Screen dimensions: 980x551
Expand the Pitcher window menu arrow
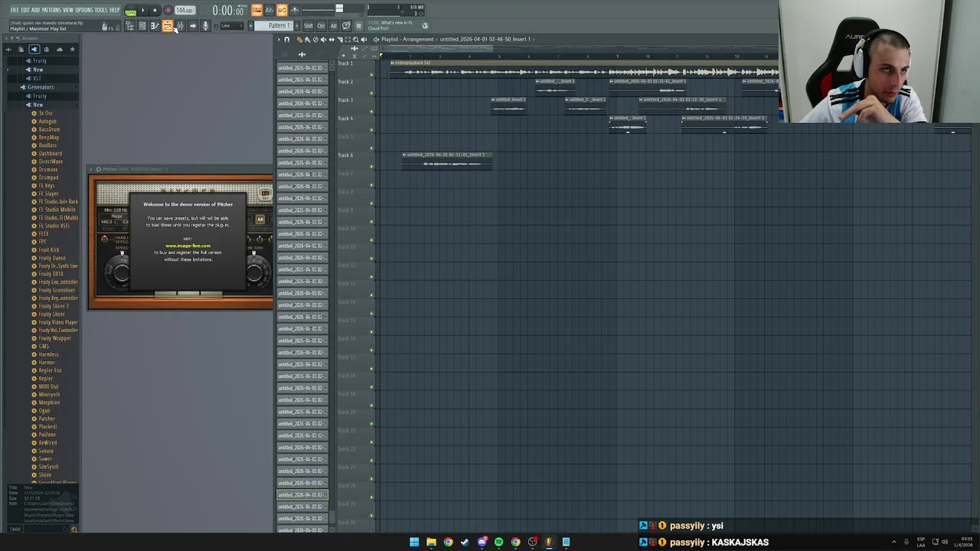(x=91, y=169)
